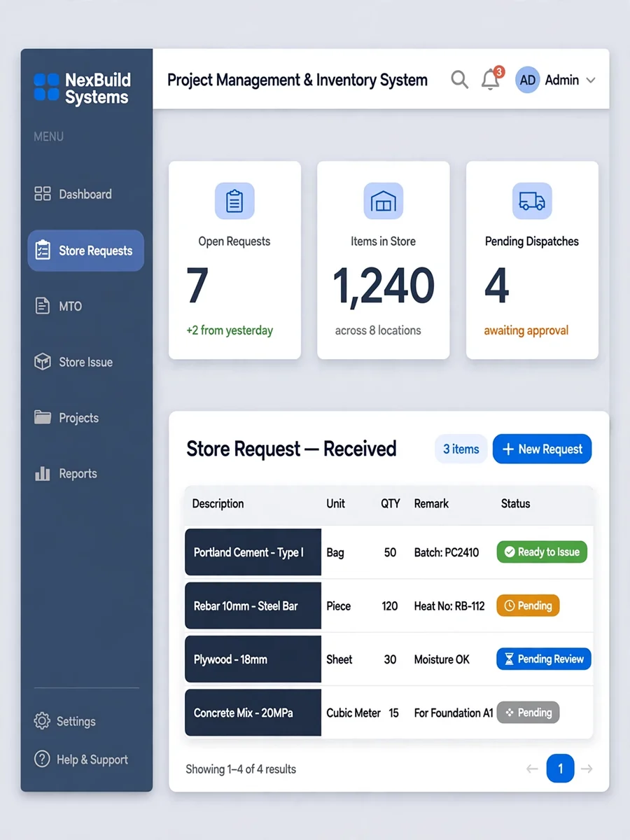Select the Plywood - 18mm row
The image size is (630, 840).
(388, 659)
